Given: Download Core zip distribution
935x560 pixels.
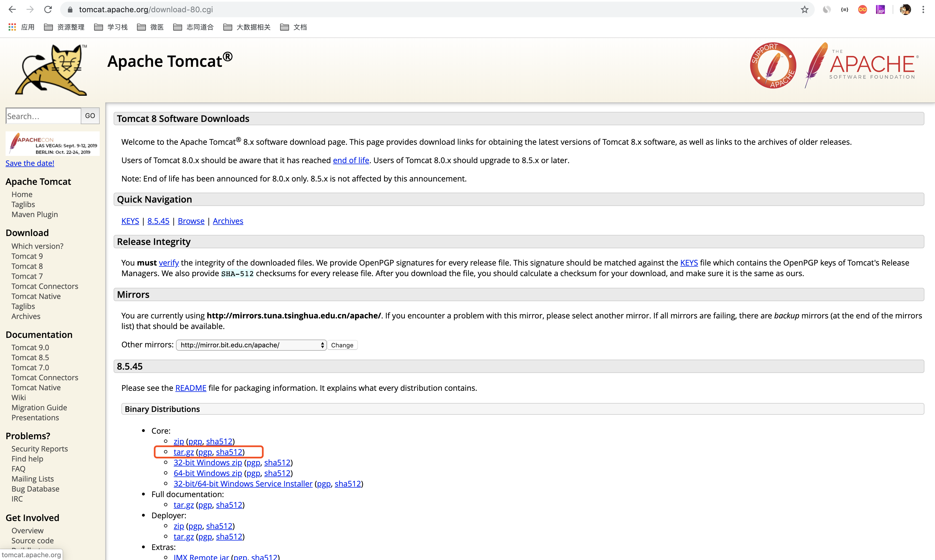Looking at the screenshot, I should point(178,441).
